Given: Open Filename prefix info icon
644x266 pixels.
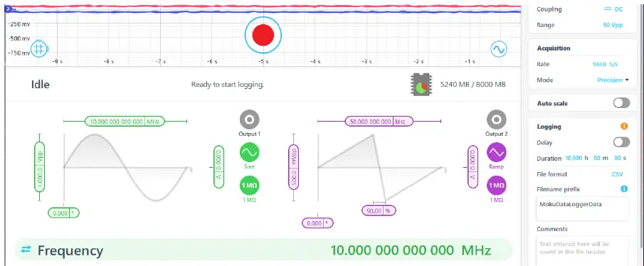Looking at the screenshot, I should (x=624, y=188).
